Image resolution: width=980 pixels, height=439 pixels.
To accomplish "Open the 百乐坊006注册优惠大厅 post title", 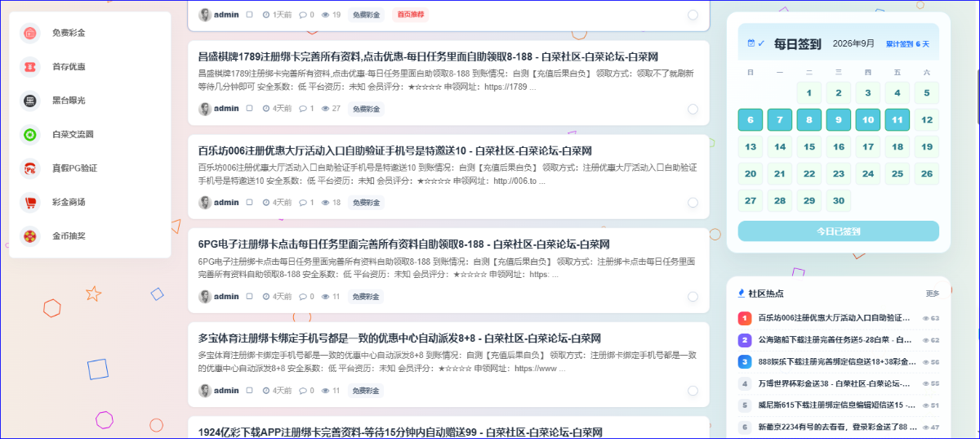I will click(x=394, y=150).
